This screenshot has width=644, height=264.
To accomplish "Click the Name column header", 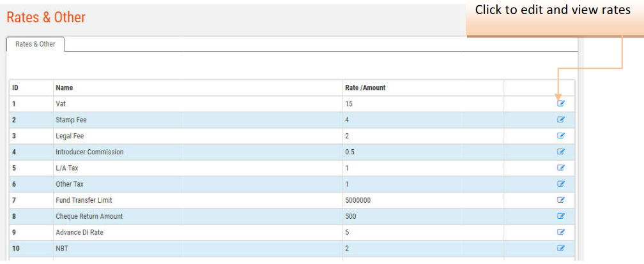I will 64,87.
